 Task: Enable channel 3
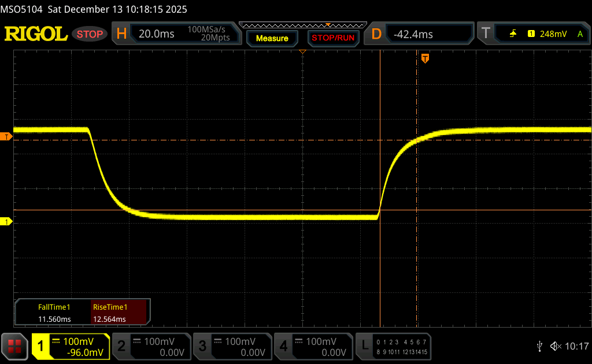232,346
